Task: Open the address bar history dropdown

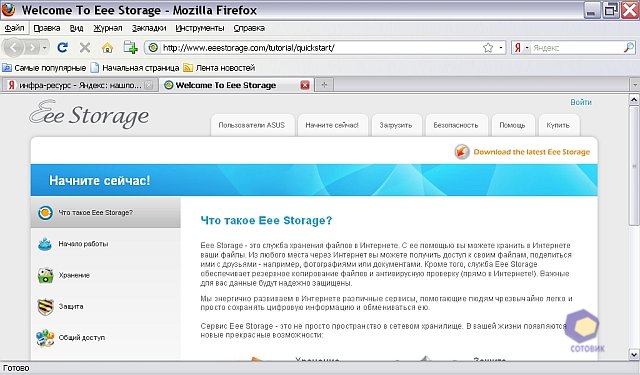Action: point(501,48)
